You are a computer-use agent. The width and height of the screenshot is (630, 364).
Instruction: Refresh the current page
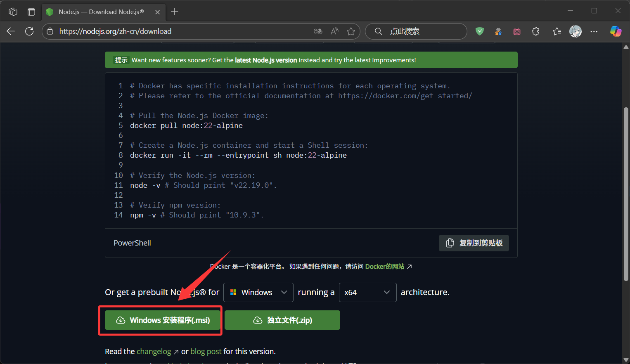click(x=29, y=31)
